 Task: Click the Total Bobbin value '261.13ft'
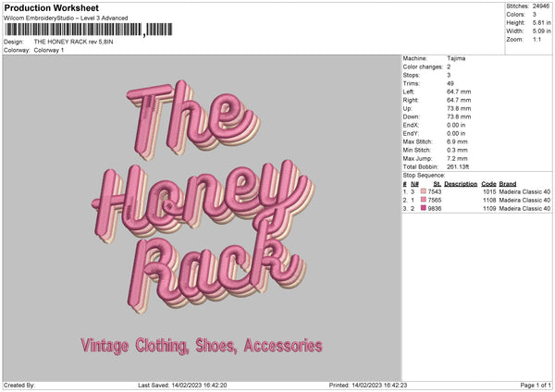pos(458,167)
